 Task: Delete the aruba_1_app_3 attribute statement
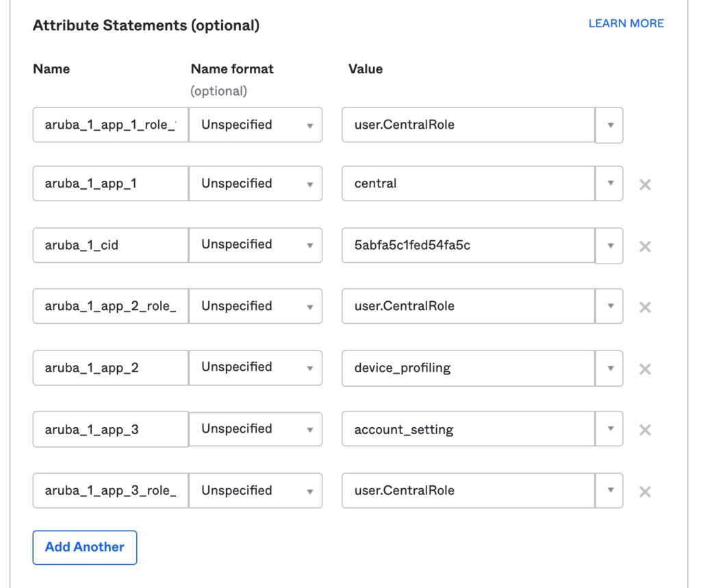pyautogui.click(x=644, y=429)
